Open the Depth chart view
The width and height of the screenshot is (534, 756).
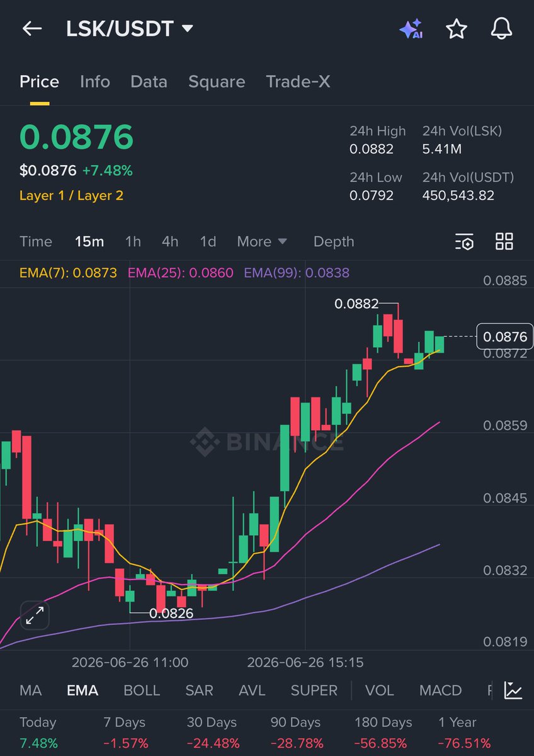click(334, 241)
